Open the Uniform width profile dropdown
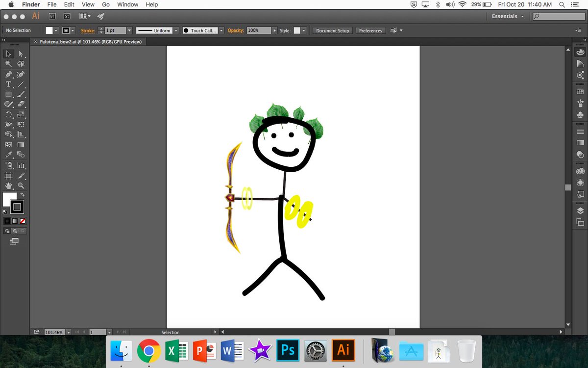This screenshot has width=588, height=368. 175,30
